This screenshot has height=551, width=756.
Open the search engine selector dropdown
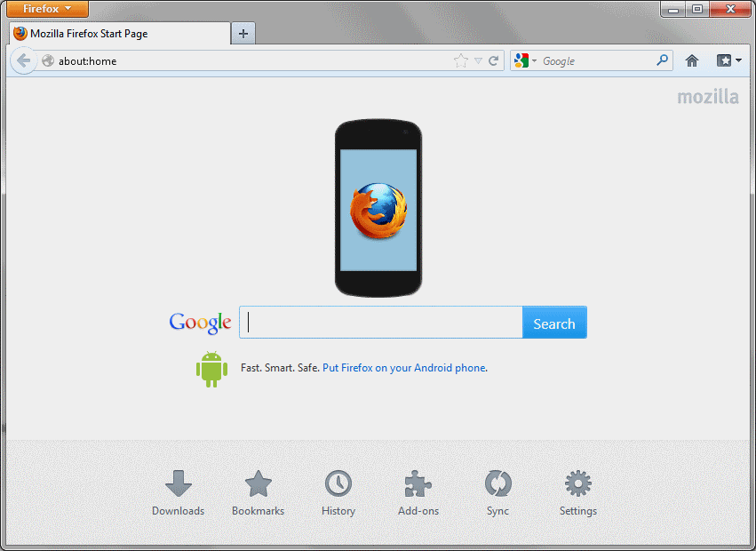point(525,60)
